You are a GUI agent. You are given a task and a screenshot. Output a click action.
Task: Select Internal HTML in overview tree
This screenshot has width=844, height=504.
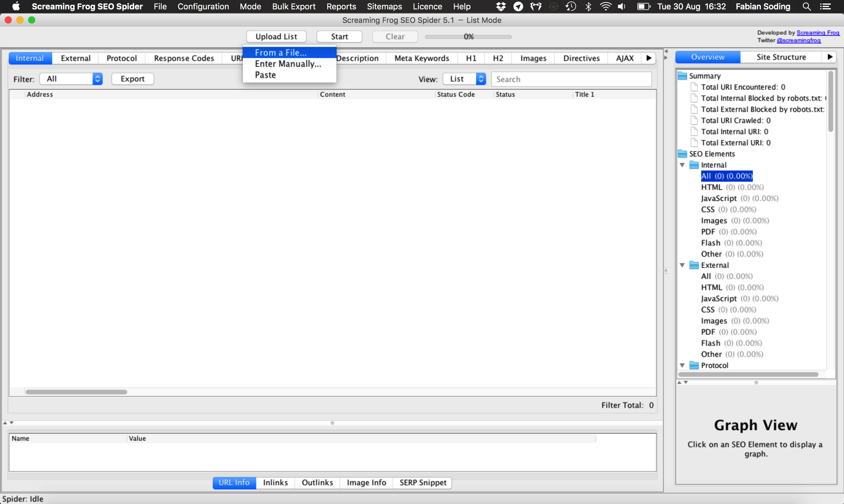coord(732,187)
